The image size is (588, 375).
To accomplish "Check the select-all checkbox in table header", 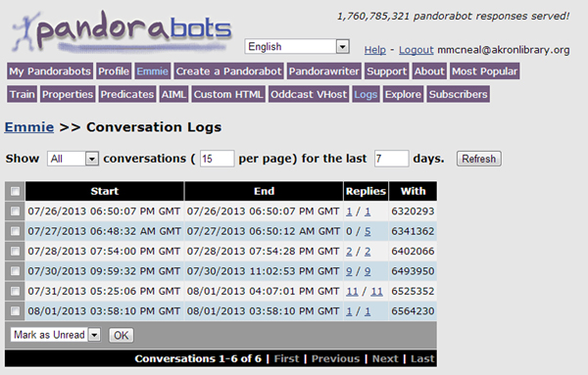I will (15, 192).
